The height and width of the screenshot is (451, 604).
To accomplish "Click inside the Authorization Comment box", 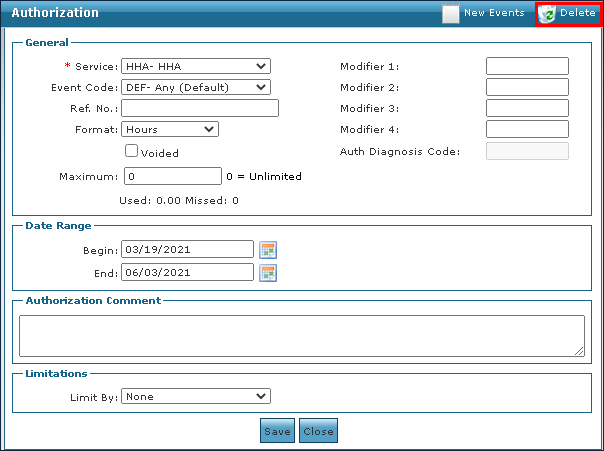I will point(301,335).
